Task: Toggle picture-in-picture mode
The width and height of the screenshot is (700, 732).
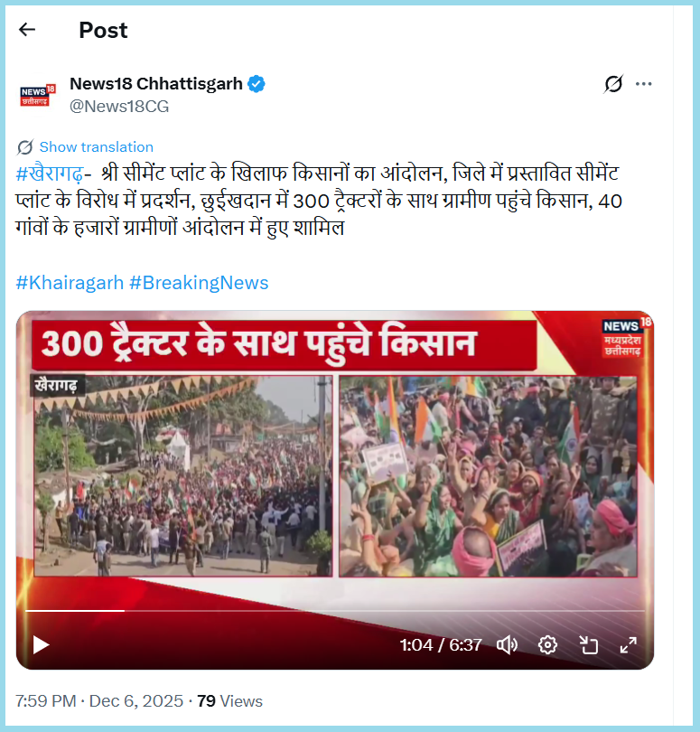Action: point(589,645)
